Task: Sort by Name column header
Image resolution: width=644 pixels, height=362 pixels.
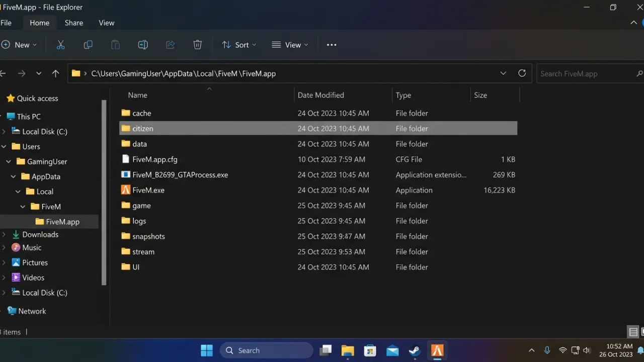Action: coord(137,95)
